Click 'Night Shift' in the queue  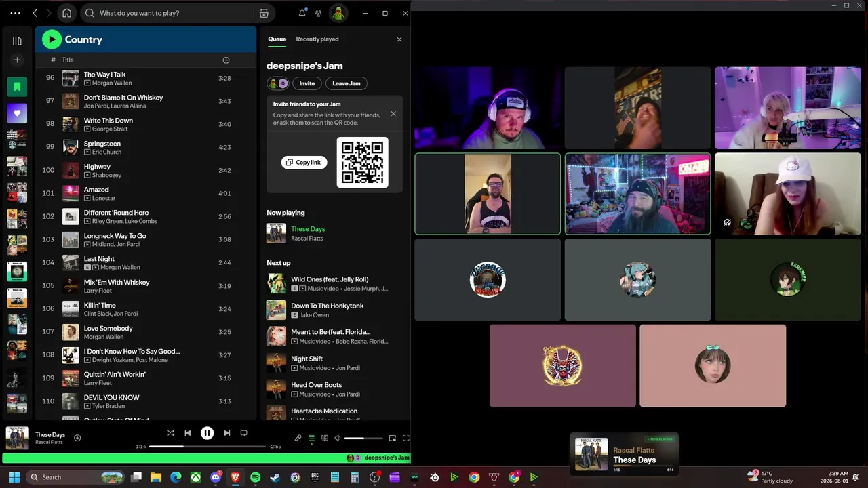tap(307, 359)
